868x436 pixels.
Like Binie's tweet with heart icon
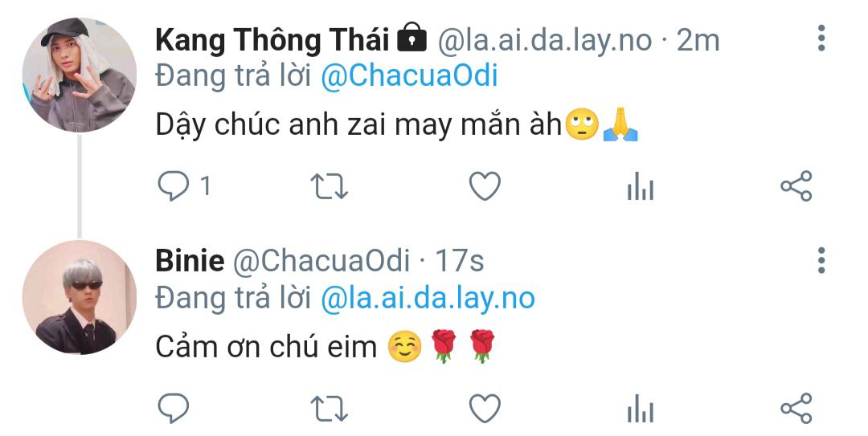click(485, 409)
